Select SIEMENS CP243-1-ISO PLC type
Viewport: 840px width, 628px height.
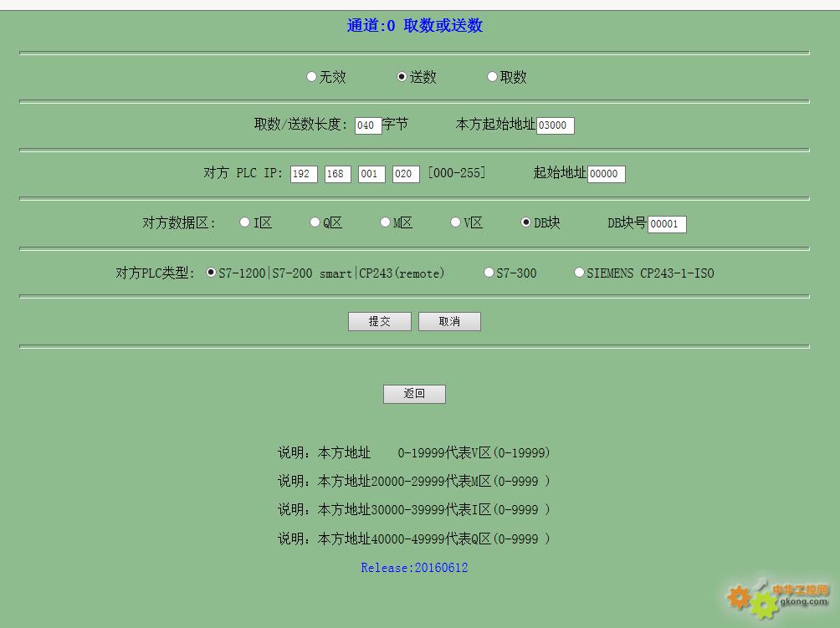click(x=579, y=273)
